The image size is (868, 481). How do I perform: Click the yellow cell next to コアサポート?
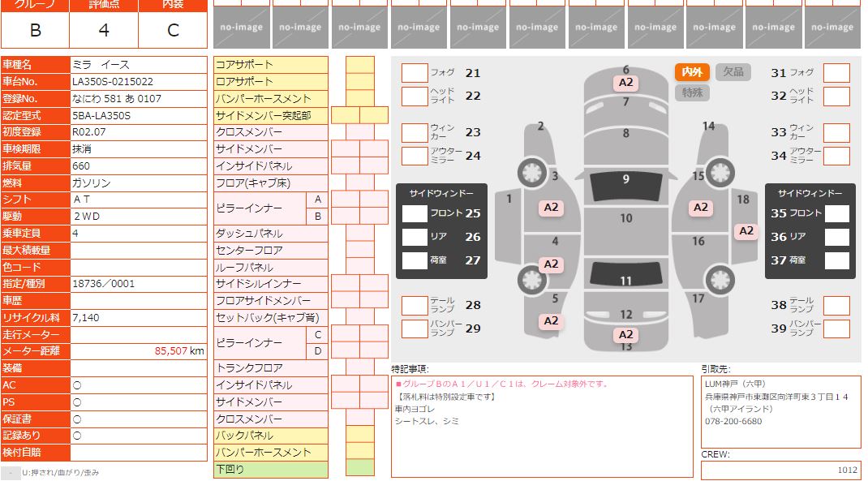[x=360, y=65]
